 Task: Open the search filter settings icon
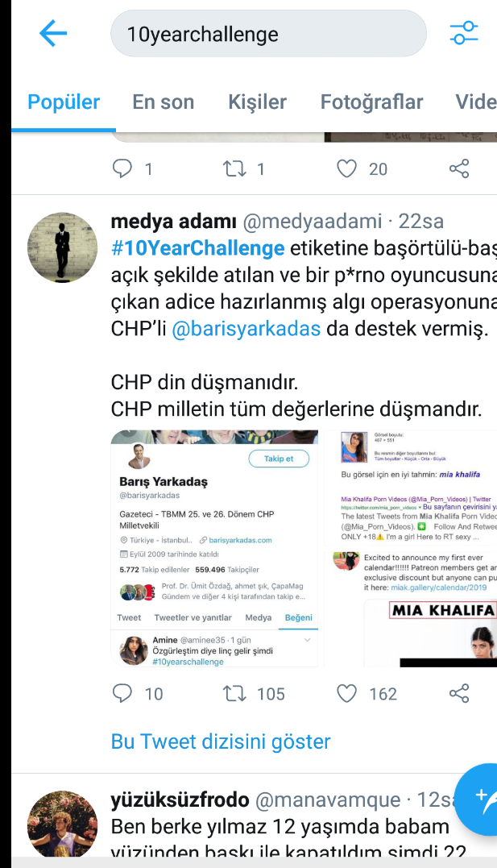(463, 33)
